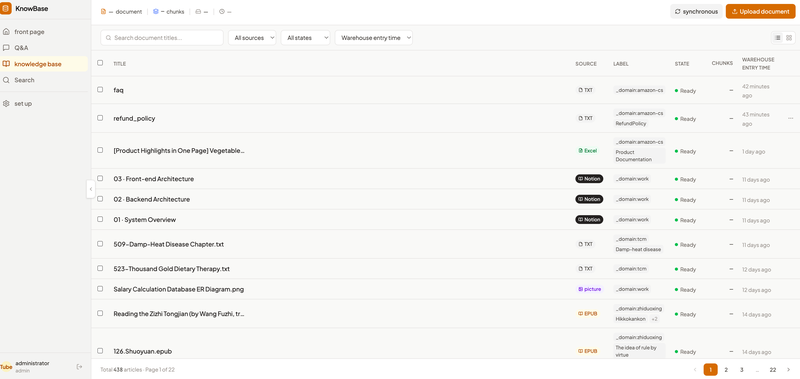The height and width of the screenshot is (379, 800).
Task: Click Upload document button
Action: pyautogui.click(x=760, y=11)
